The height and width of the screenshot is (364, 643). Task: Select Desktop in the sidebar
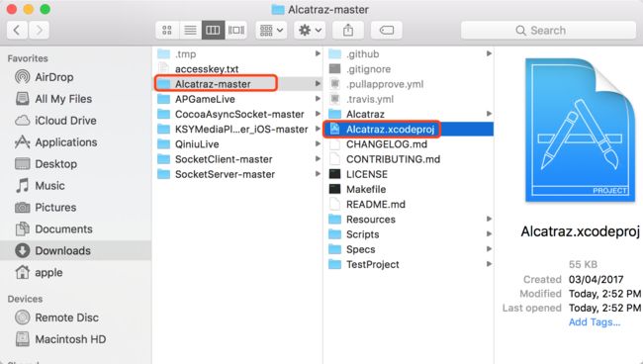pos(46,164)
